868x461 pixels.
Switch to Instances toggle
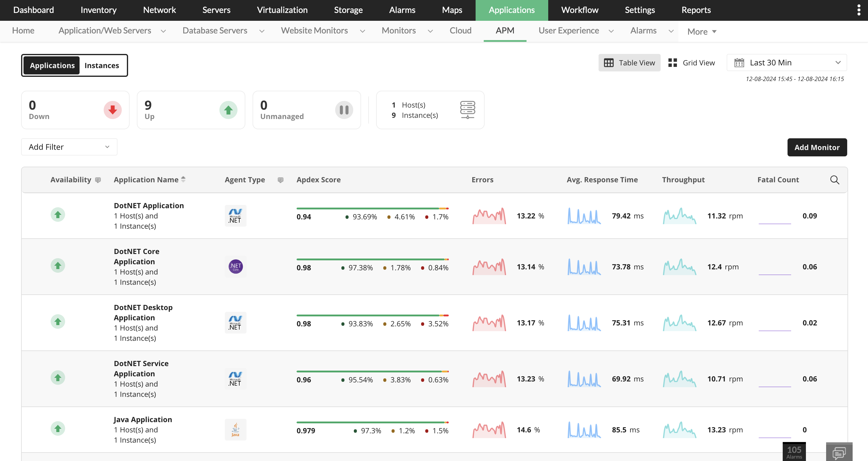pos(102,65)
